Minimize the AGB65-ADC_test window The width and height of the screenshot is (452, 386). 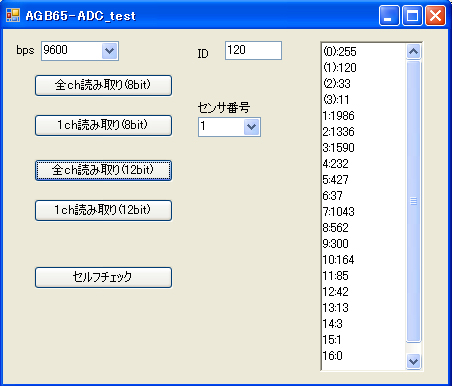[x=389, y=15]
